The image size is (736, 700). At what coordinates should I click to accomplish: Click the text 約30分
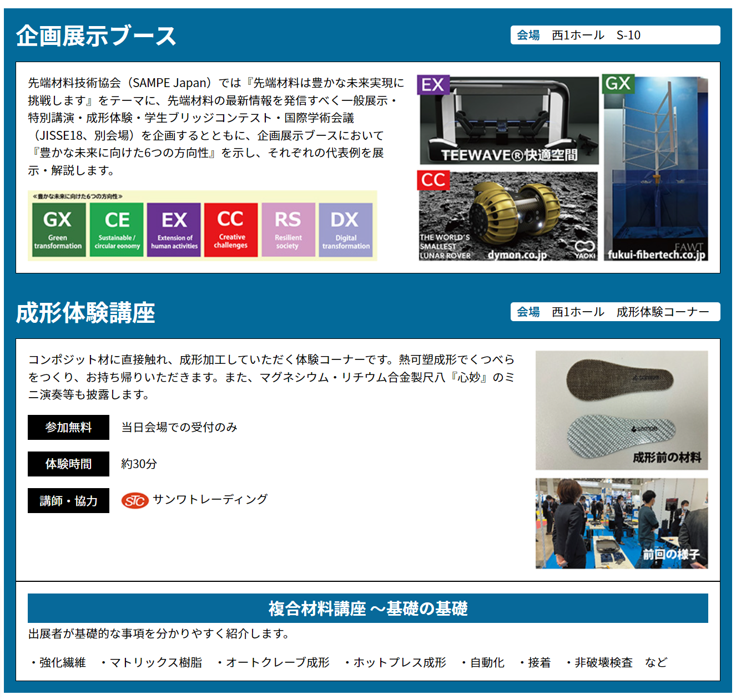pyautogui.click(x=139, y=464)
